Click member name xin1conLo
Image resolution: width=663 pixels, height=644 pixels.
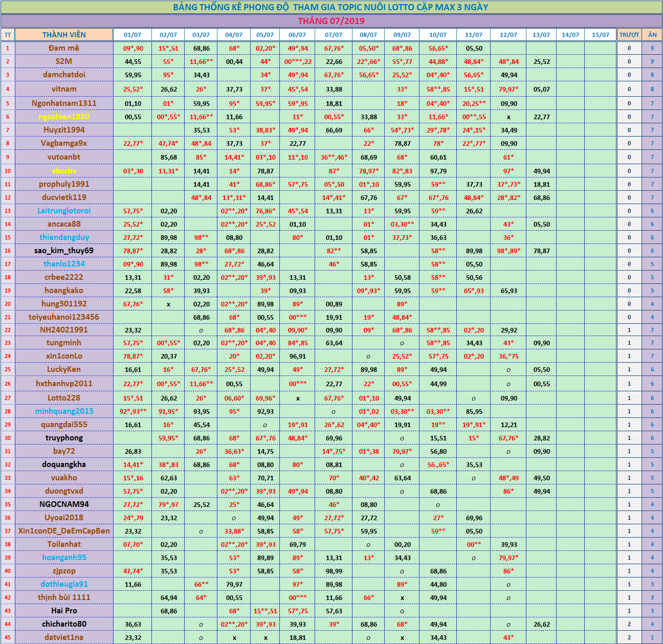point(64,356)
